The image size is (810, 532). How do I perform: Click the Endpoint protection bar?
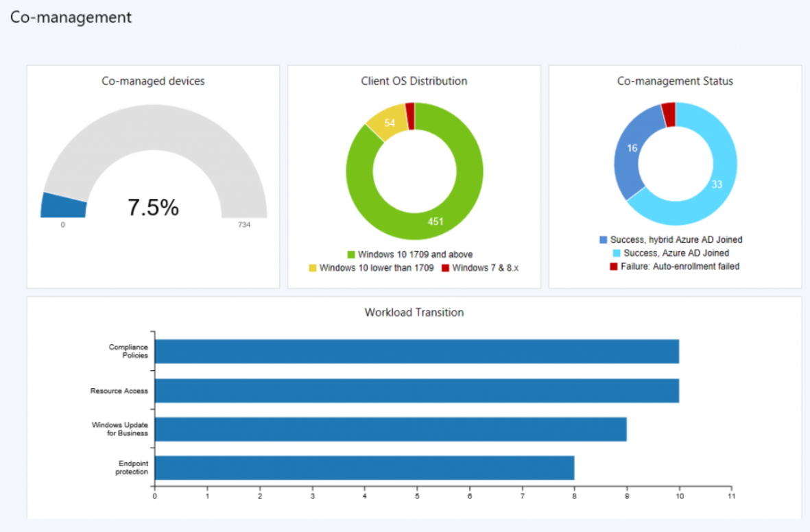pyautogui.click(x=365, y=468)
